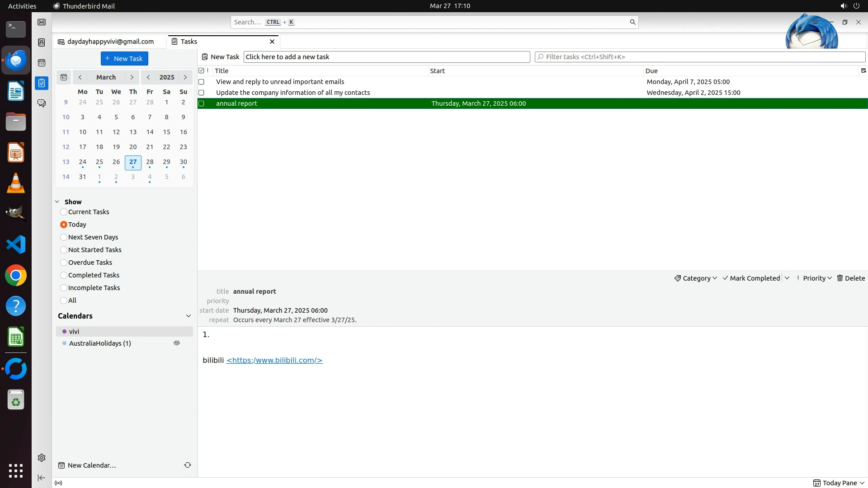Viewport: 868px width, 488px height.
Task: Open the bilibili.com link in task description
Action: (274, 360)
